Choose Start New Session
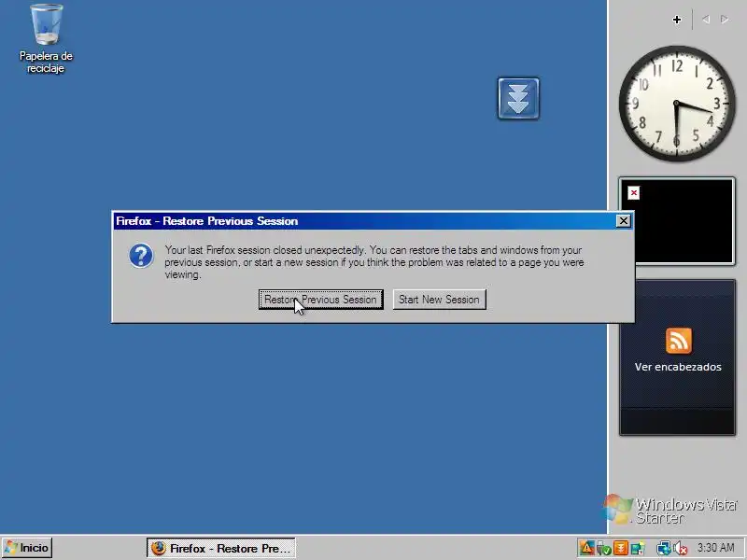The width and height of the screenshot is (747, 560). (439, 300)
